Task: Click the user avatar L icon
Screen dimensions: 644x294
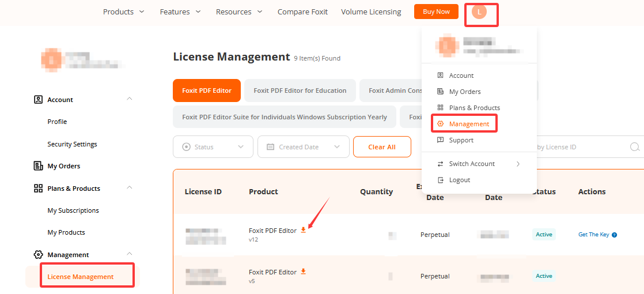Action: 479,12
